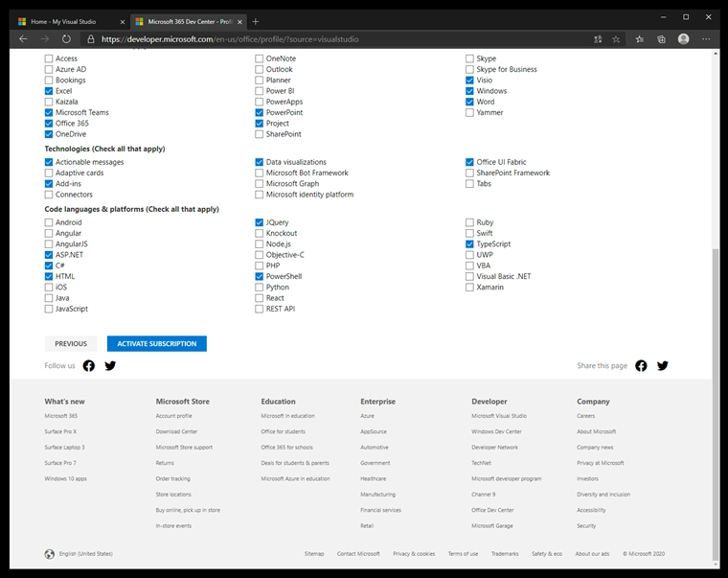Add this page to favorites star
This screenshot has width=728, height=578.
616,39
